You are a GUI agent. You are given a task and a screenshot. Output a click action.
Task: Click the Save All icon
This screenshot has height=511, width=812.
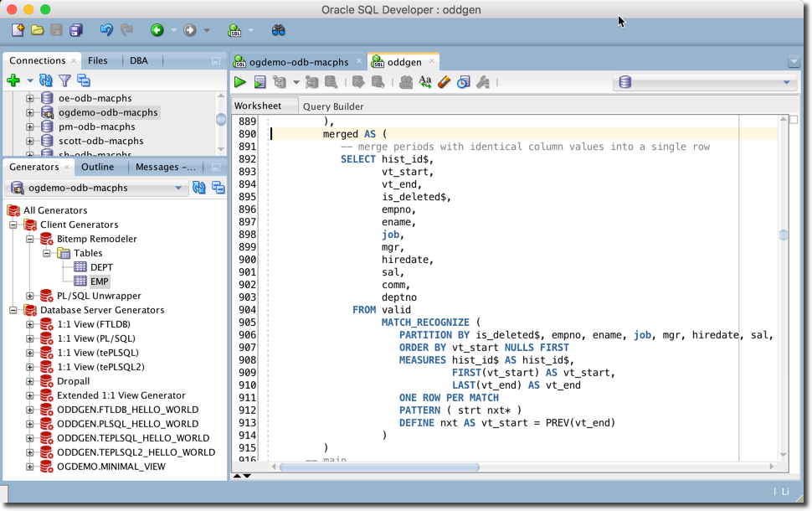click(76, 30)
